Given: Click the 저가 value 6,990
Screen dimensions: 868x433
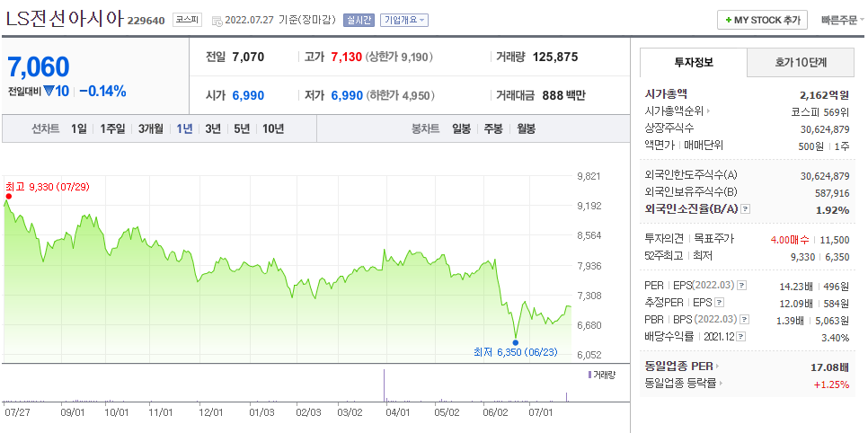Looking at the screenshot, I should pyautogui.click(x=347, y=95).
